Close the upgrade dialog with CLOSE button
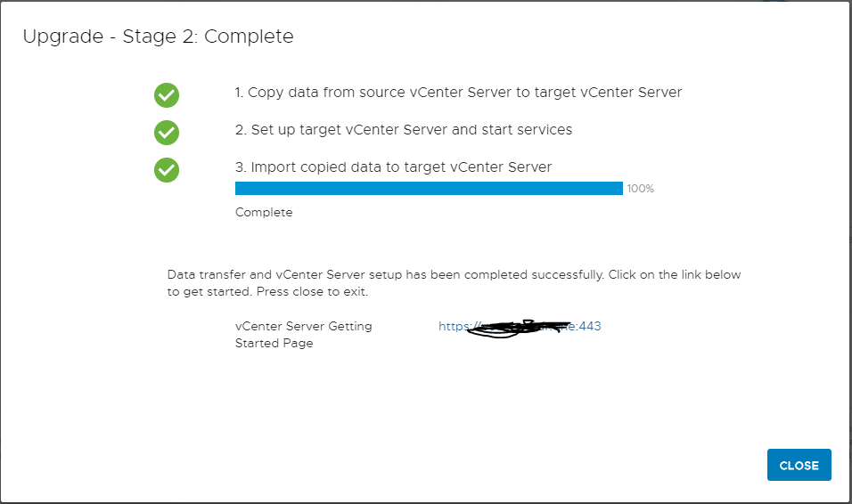852x504 pixels. [799, 465]
